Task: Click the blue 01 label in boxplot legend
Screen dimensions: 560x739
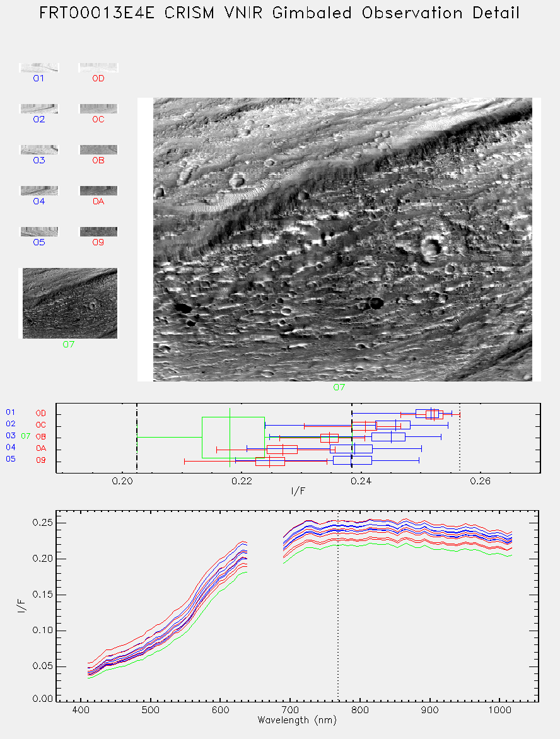Action: tap(10, 412)
